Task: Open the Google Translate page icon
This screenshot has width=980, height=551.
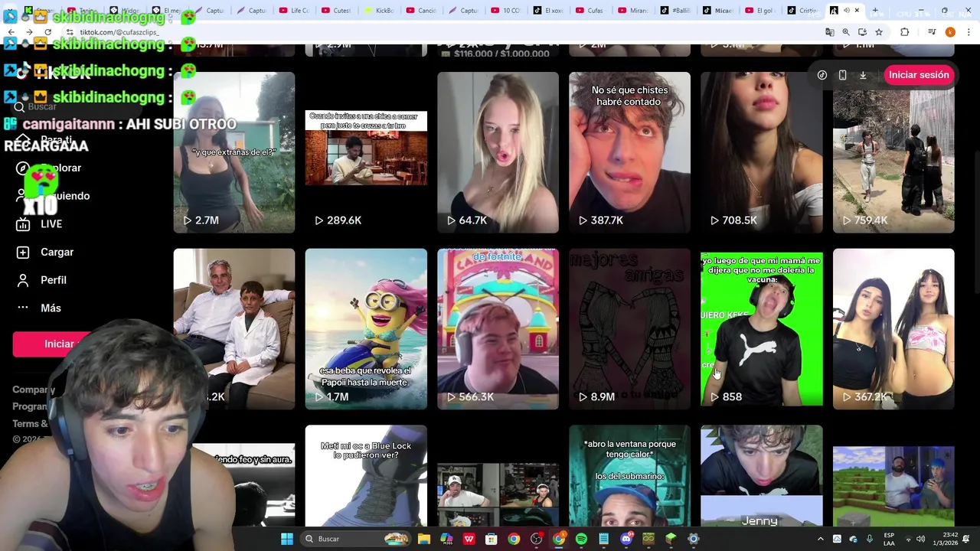Action: [829, 32]
